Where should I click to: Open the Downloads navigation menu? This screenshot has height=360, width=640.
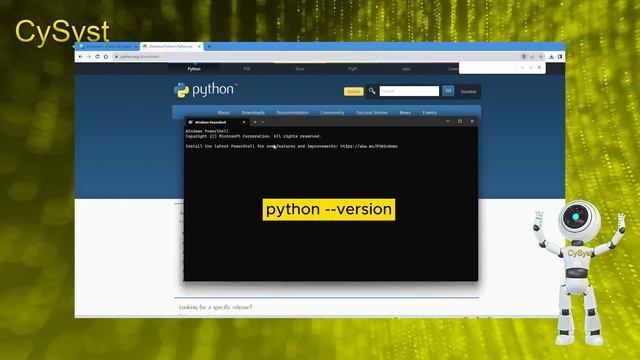(253, 112)
